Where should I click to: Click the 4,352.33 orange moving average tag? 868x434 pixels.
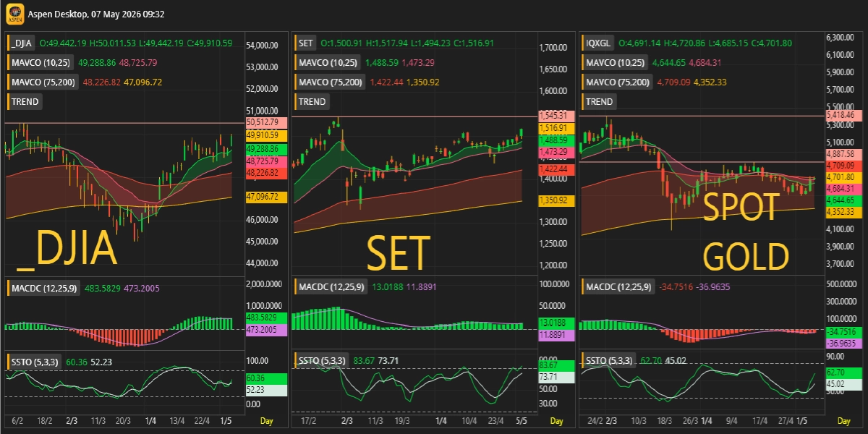pyautogui.click(x=843, y=212)
